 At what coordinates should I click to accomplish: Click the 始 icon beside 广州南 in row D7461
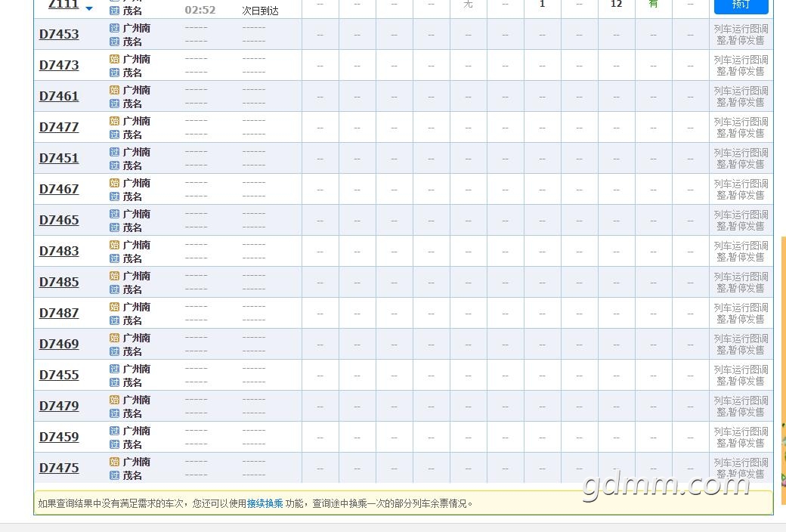(114, 90)
